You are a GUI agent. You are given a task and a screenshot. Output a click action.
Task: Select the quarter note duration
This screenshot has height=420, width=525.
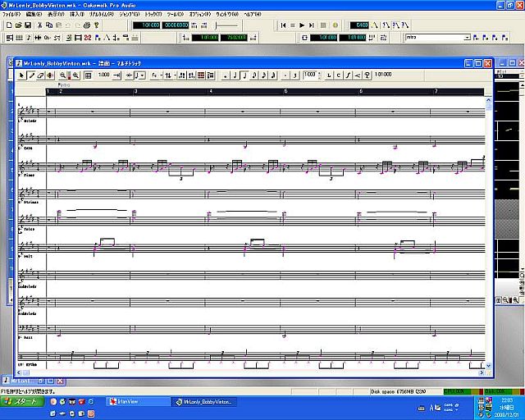pyautogui.click(x=244, y=75)
